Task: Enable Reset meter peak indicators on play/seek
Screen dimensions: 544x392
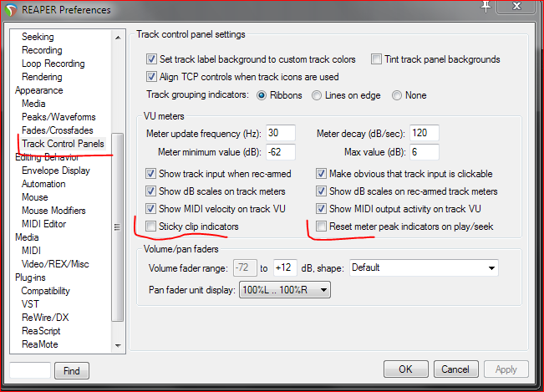Action: coord(321,227)
